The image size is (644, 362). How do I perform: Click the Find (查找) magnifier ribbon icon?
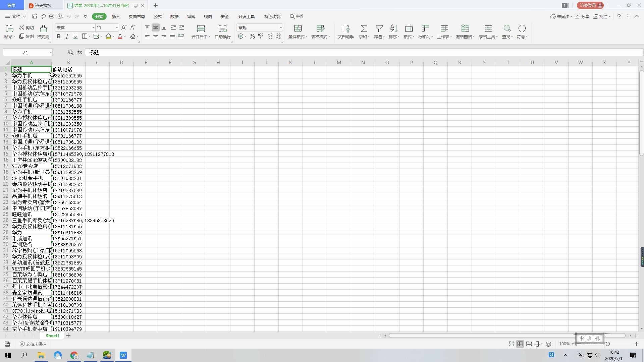click(507, 28)
